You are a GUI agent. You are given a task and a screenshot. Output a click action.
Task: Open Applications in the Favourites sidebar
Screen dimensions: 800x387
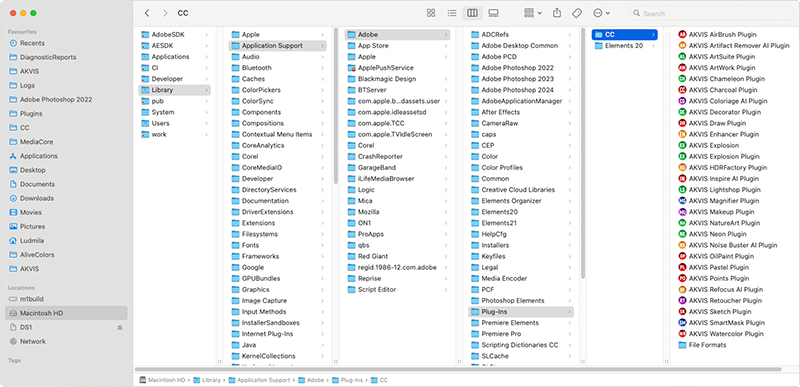pyautogui.click(x=38, y=156)
